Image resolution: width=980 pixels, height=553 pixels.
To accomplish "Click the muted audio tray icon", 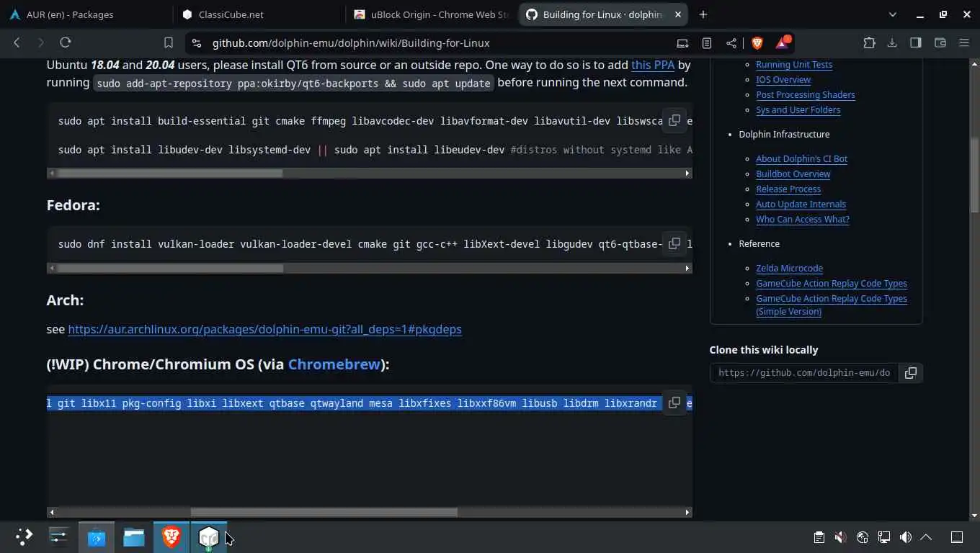I will [x=840, y=537].
